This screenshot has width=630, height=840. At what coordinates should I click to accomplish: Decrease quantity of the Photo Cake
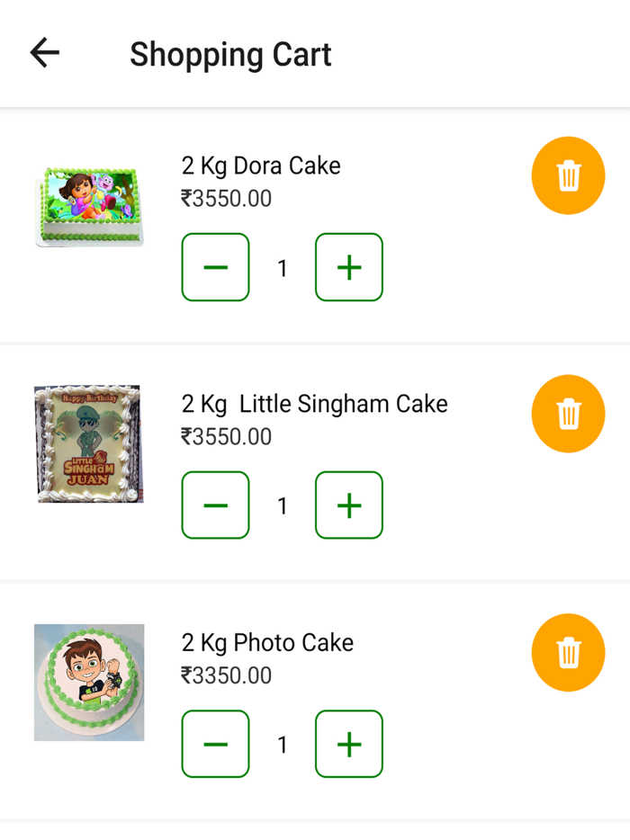[x=215, y=744]
